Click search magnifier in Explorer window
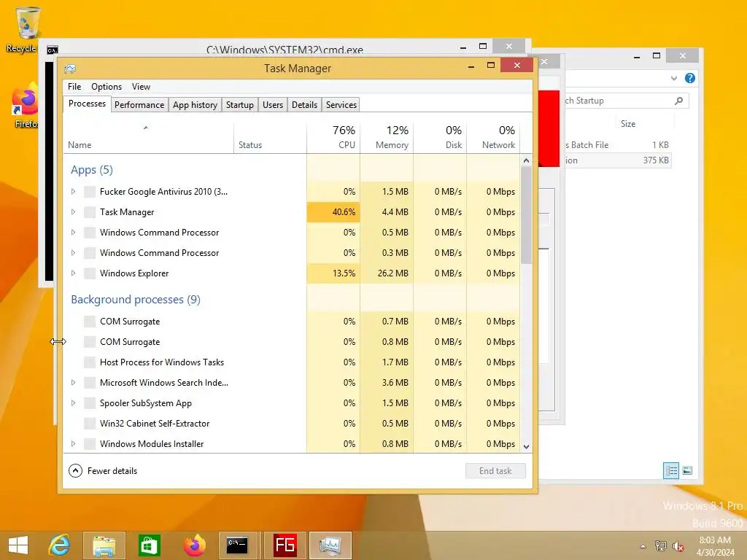This screenshot has height=560, width=747. click(679, 101)
